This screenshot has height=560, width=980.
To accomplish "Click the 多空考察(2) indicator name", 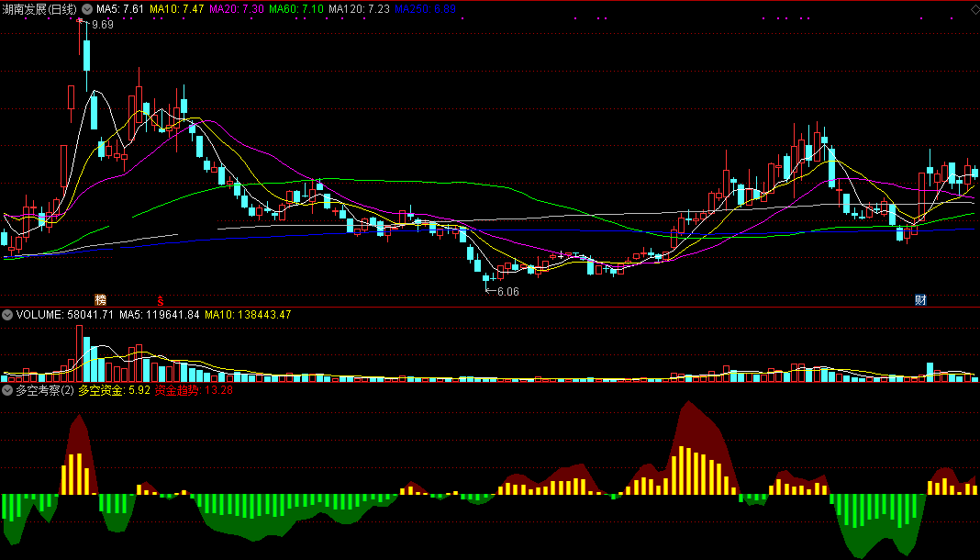I will (45, 391).
